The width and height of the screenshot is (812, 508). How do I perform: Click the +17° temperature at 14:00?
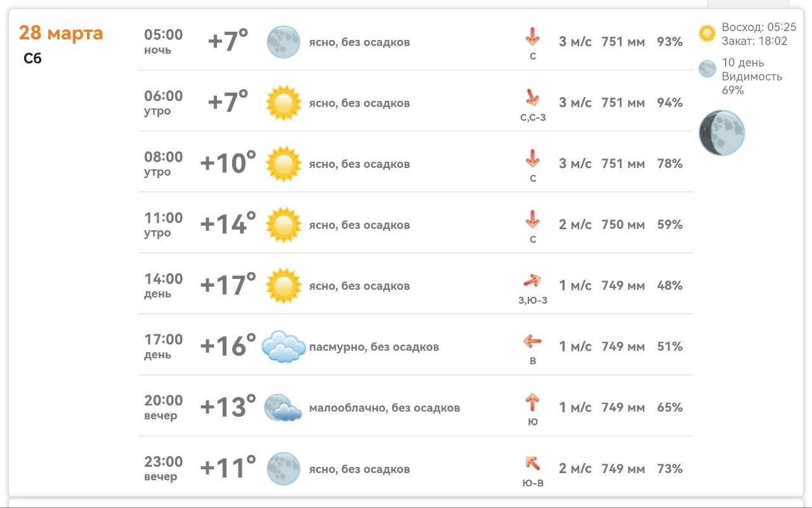228,285
